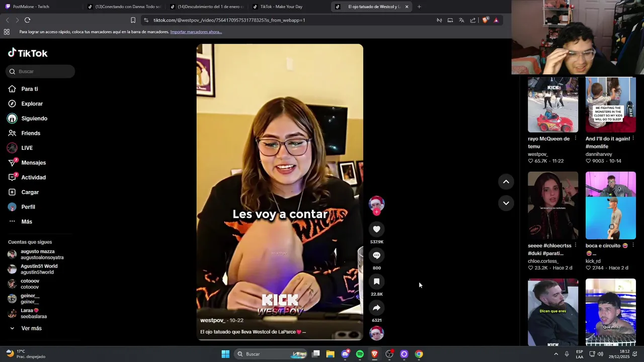Open the taskbar volume control
This screenshot has width=644, height=362.
[600, 354]
